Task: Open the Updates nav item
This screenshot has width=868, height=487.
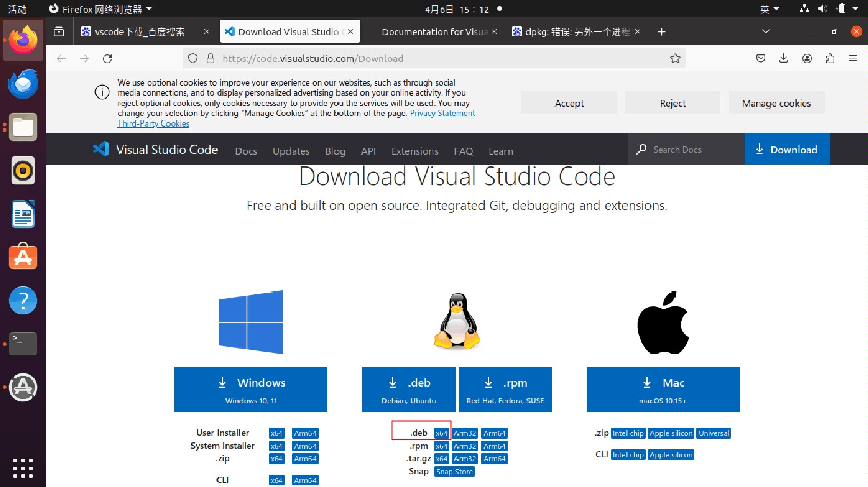Action: click(291, 151)
